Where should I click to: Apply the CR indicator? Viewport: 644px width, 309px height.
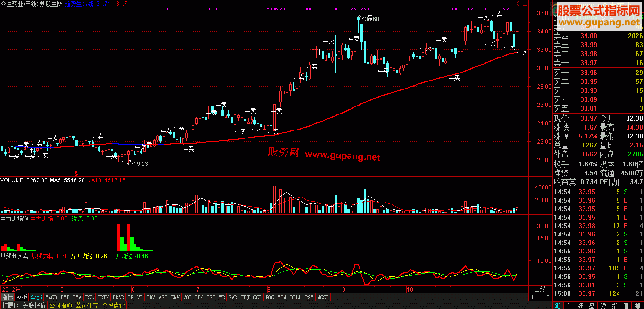pos(131,297)
